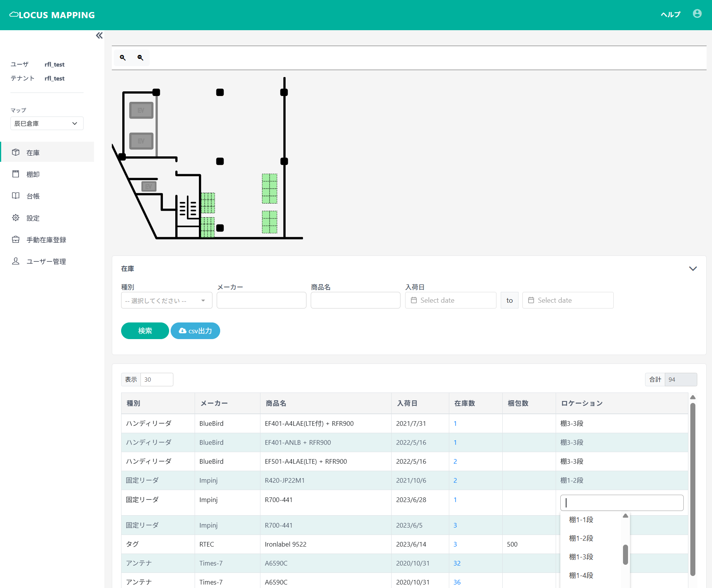This screenshot has height=588, width=712.
Task: Open the user account avatar icon
Action: coord(697,14)
